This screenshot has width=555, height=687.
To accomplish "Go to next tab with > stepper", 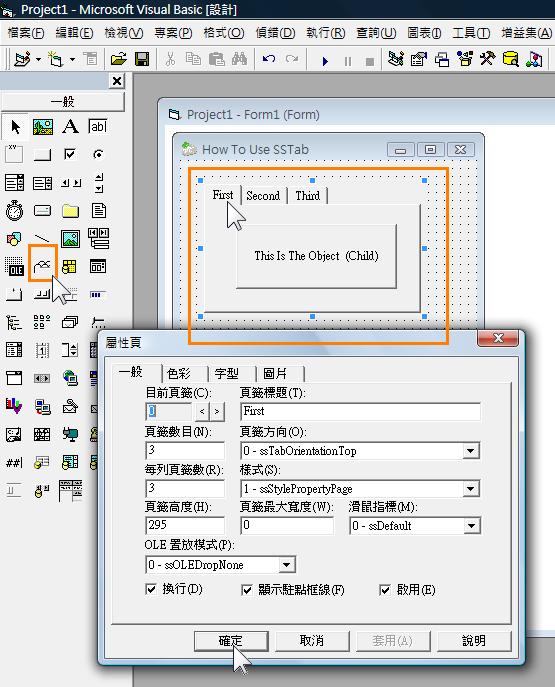I will [217, 411].
